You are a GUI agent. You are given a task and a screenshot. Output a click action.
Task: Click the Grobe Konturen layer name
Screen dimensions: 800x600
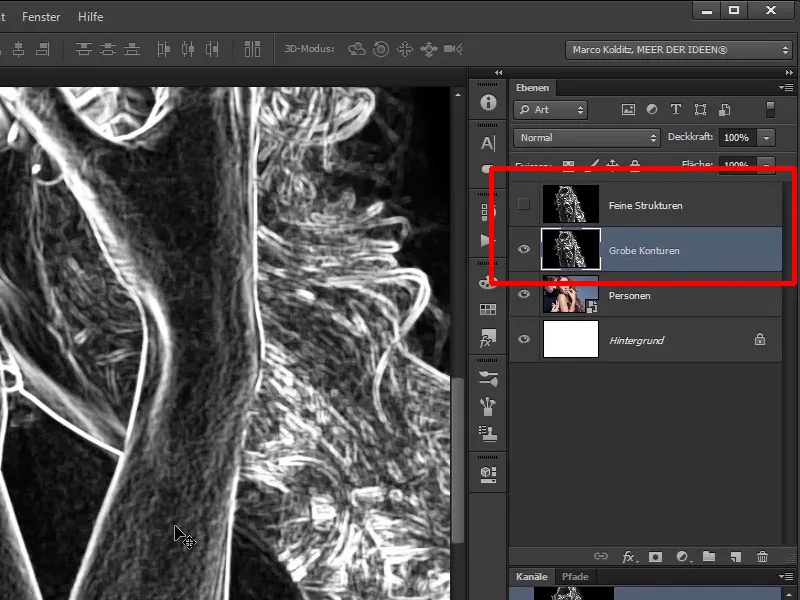point(644,251)
